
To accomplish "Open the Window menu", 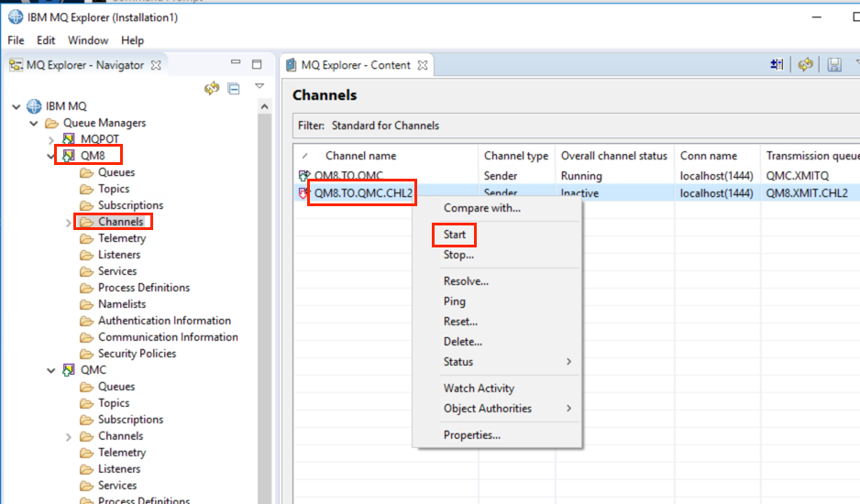I will coord(88,40).
